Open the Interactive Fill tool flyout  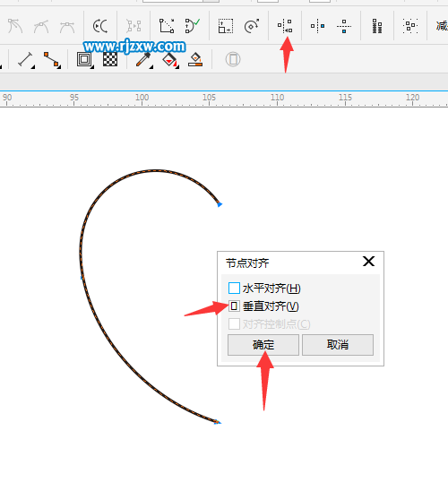(170, 59)
